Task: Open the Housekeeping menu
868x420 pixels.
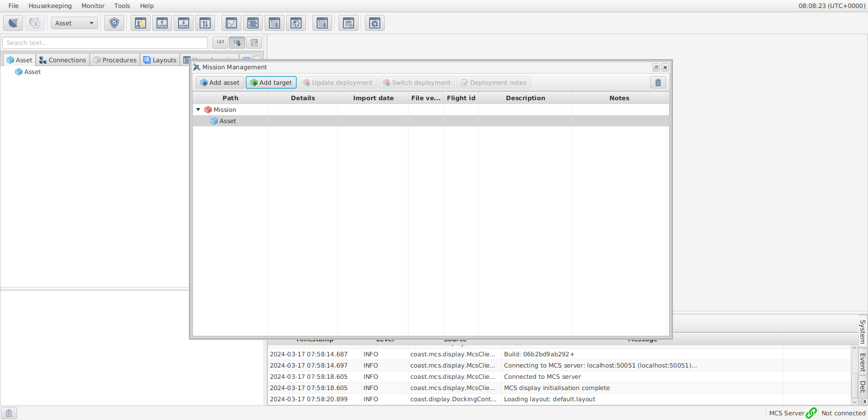Action: click(50, 6)
